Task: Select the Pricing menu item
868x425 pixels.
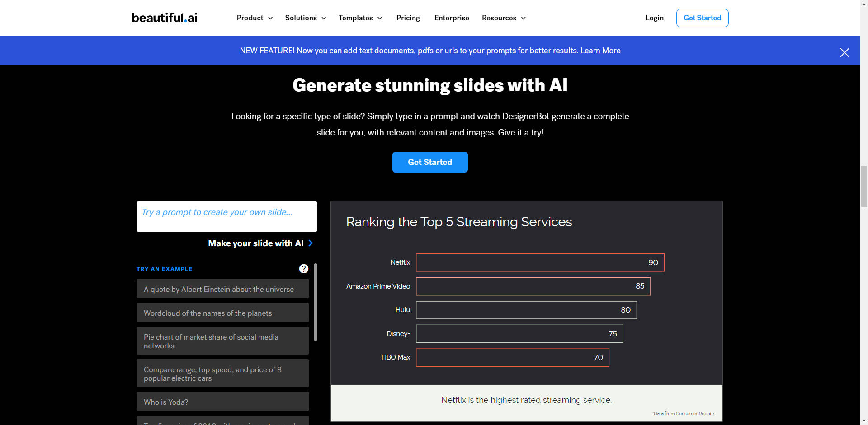Action: pos(408,18)
